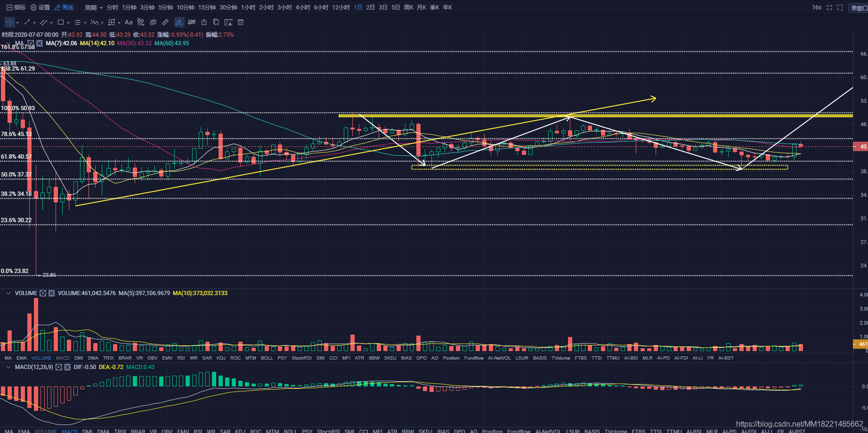Screen dimensions: 868x433
Task: Toggle BOLL in the upper indicator bar
Action: (x=267, y=358)
